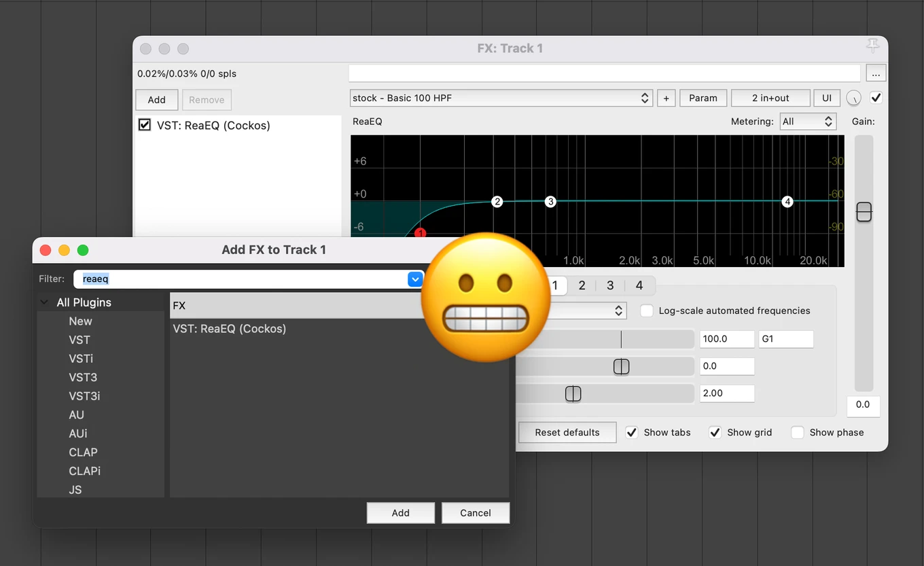Select the CLAP category
924x566 pixels.
click(83, 452)
